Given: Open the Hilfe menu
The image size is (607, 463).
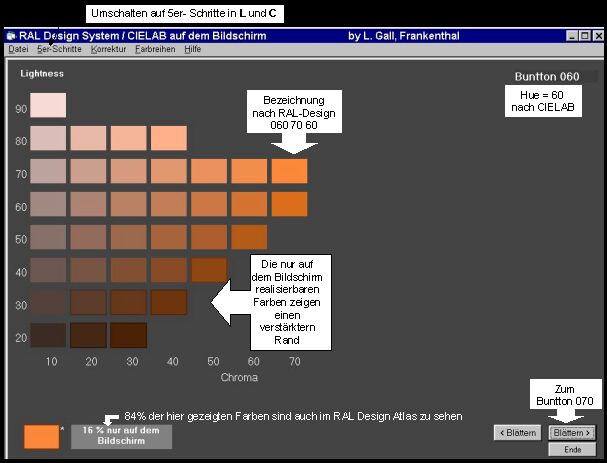Looking at the screenshot, I should tap(193, 49).
